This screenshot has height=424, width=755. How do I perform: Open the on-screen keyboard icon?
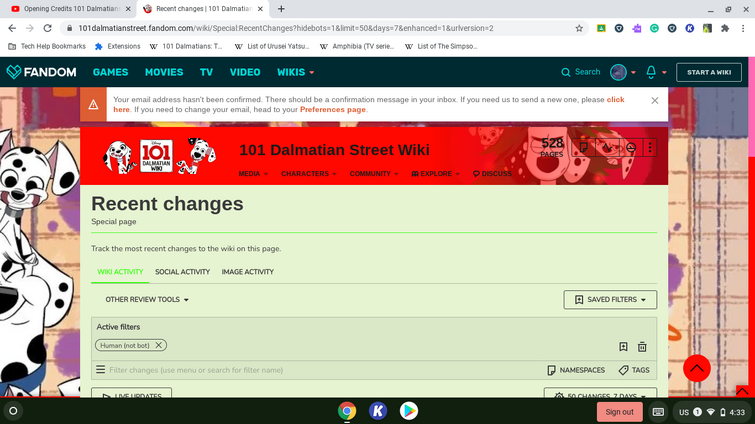point(658,412)
